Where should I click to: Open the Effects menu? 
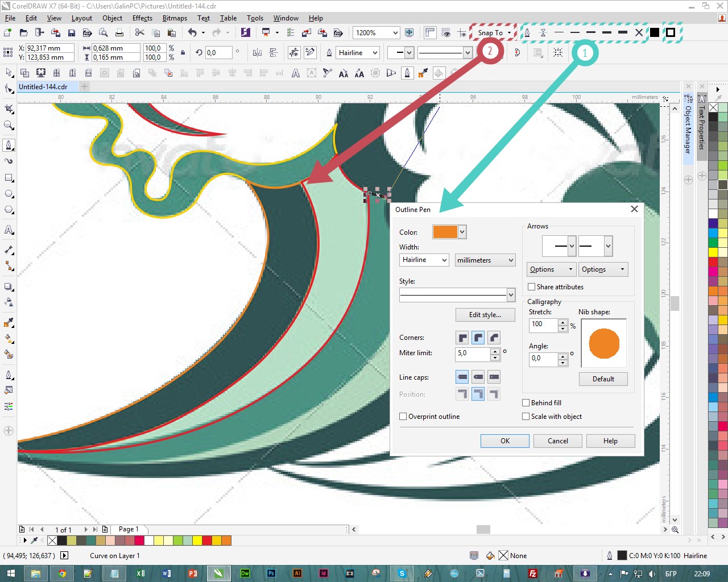point(142,18)
